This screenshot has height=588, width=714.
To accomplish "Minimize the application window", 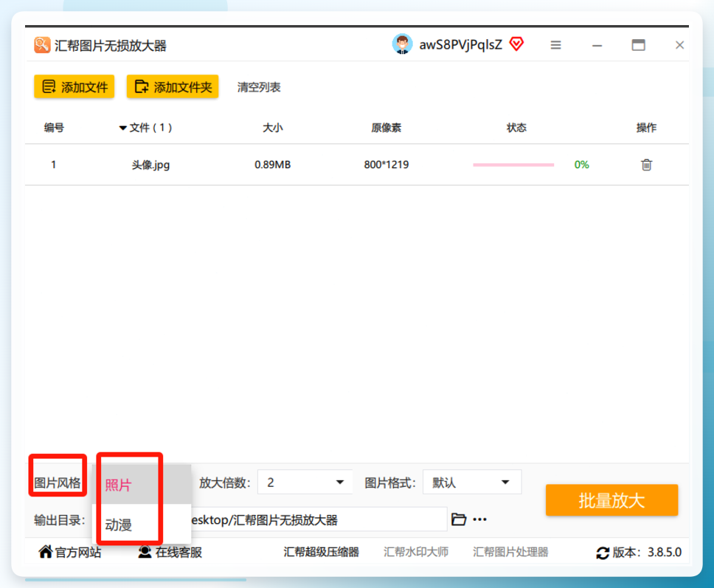I will 597,46.
